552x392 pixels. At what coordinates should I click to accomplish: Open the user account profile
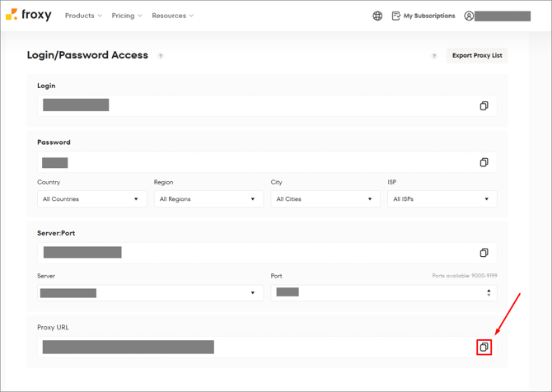pos(497,16)
